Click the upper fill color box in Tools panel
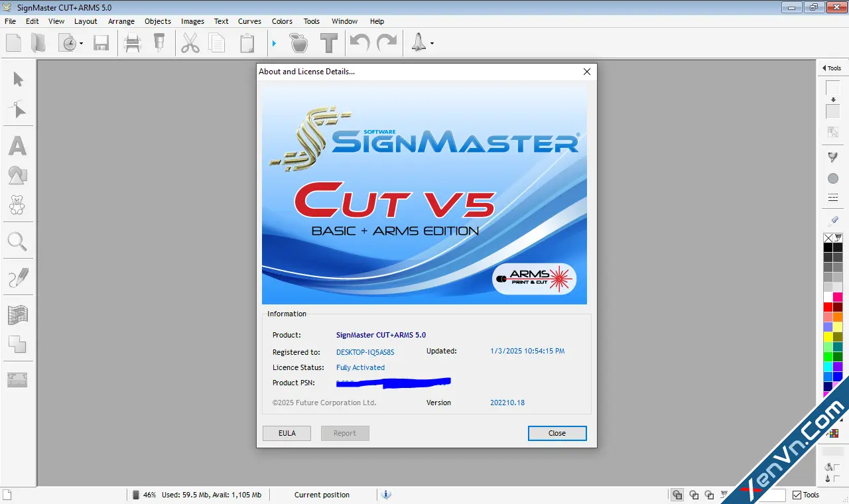Image resolution: width=849 pixels, height=504 pixels. (832, 88)
